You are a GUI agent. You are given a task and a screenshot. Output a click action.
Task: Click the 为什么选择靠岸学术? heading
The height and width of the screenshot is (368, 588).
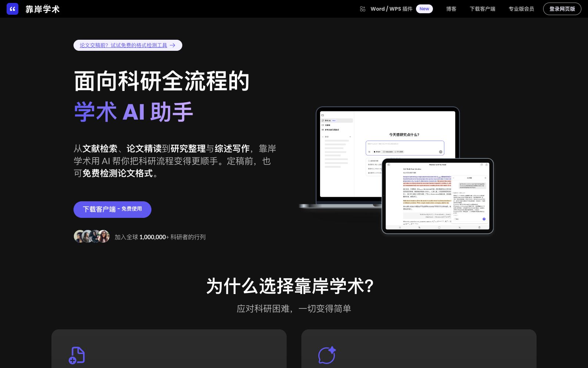click(x=290, y=286)
